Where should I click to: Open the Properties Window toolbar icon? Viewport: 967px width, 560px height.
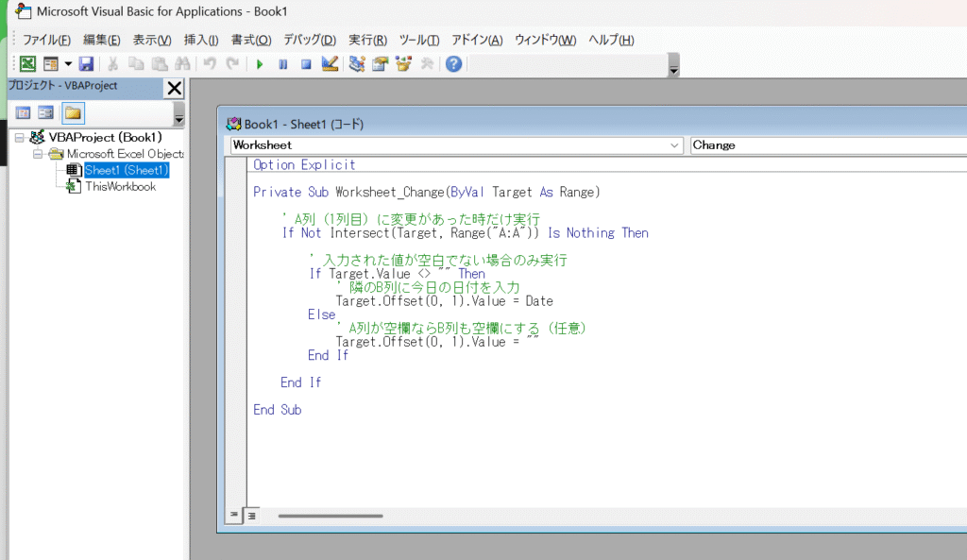click(x=381, y=64)
